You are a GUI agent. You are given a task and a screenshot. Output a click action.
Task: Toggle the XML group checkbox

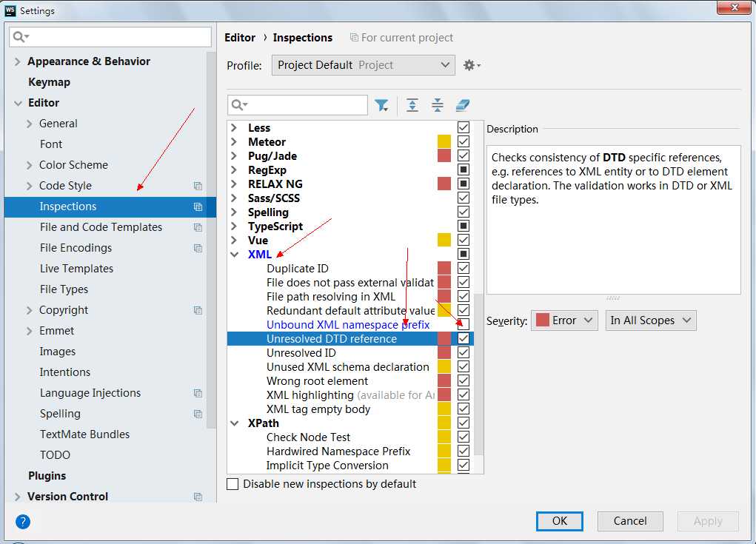(464, 254)
